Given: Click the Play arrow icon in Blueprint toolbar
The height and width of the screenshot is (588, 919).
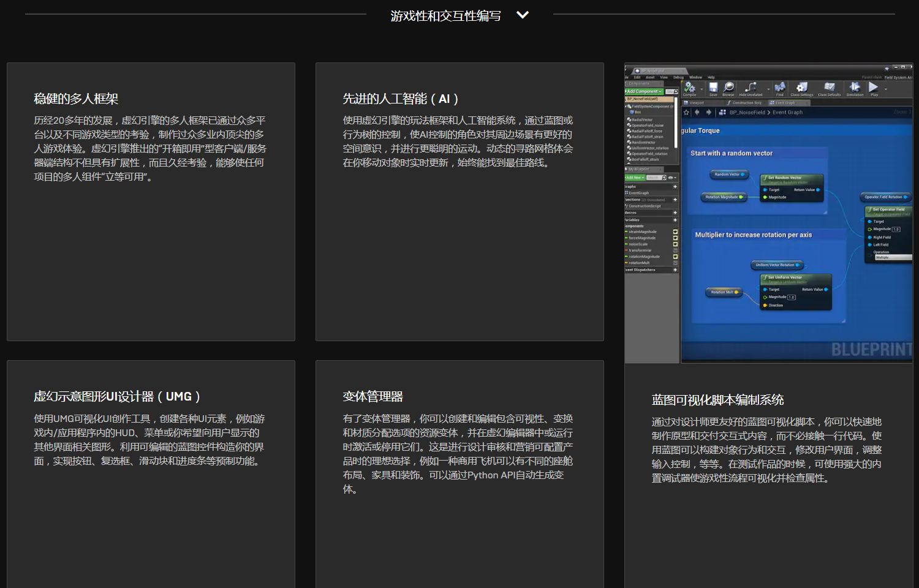Looking at the screenshot, I should coord(874,87).
